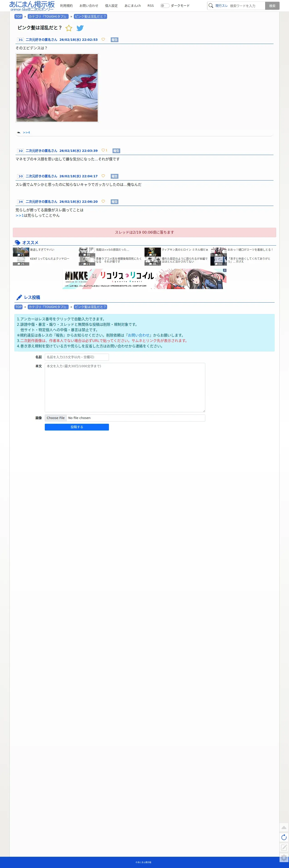Click post number >>4 anchor badge
Image resolution: width=289 pixels, height=868 pixels.
[20, 202]
